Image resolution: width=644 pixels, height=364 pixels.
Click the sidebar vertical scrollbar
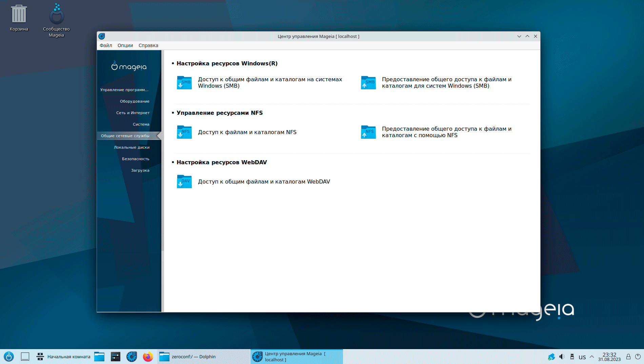click(163, 151)
